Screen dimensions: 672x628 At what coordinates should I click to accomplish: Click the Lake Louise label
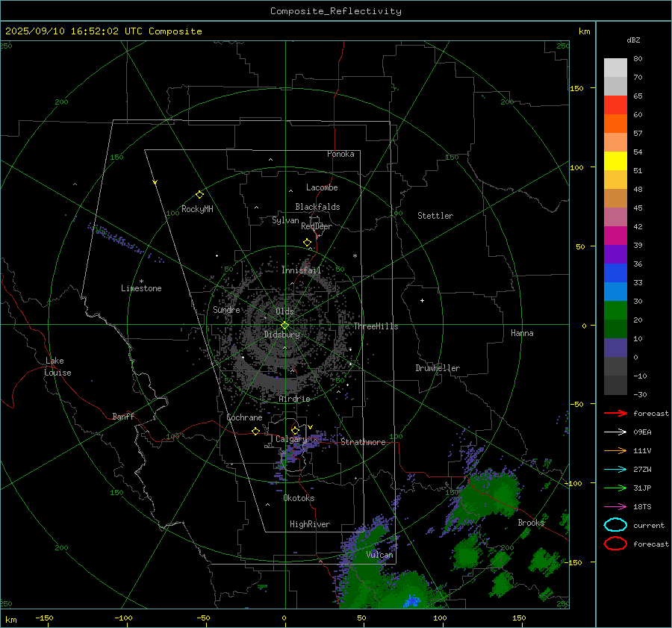click(57, 367)
